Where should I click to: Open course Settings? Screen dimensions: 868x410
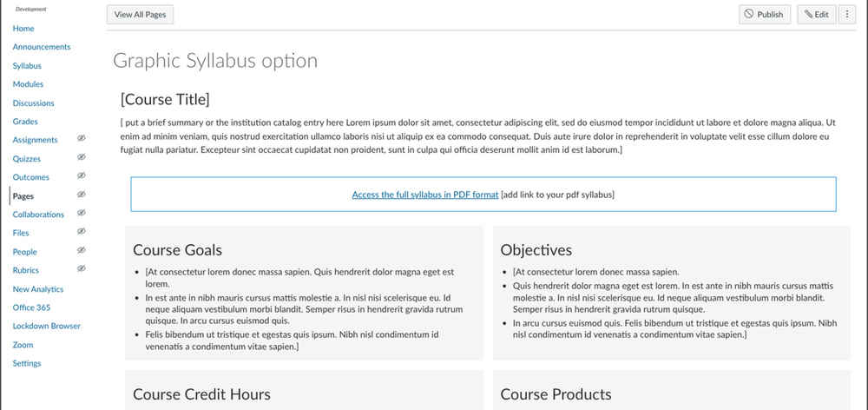[27, 363]
